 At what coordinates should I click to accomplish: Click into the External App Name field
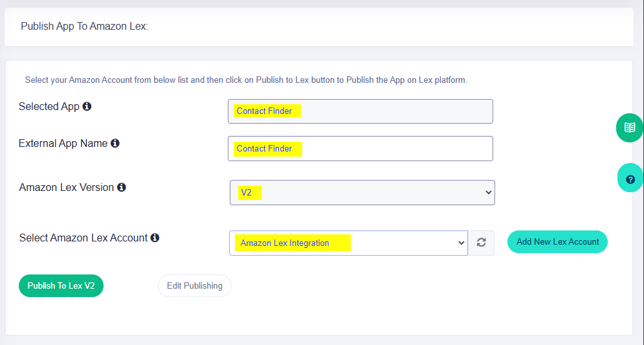(x=361, y=149)
